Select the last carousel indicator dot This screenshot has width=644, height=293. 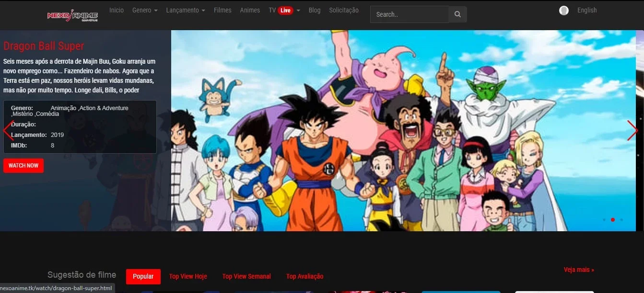pos(621,220)
